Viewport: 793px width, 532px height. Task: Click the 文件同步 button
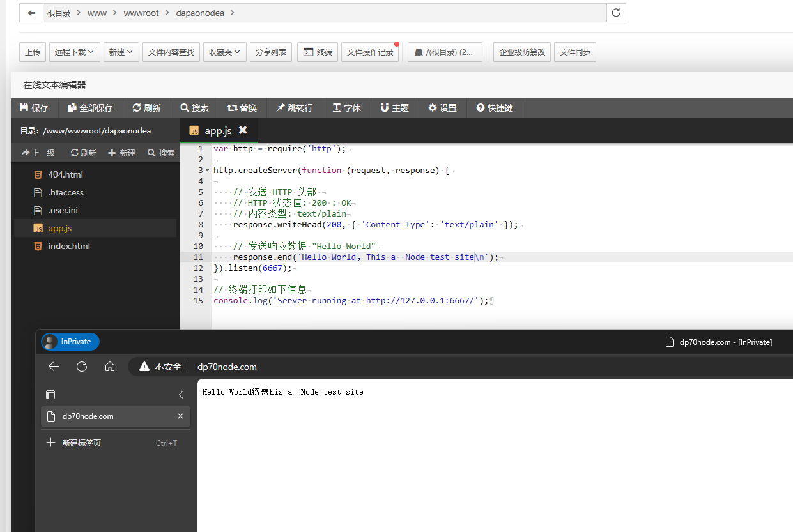coord(575,52)
